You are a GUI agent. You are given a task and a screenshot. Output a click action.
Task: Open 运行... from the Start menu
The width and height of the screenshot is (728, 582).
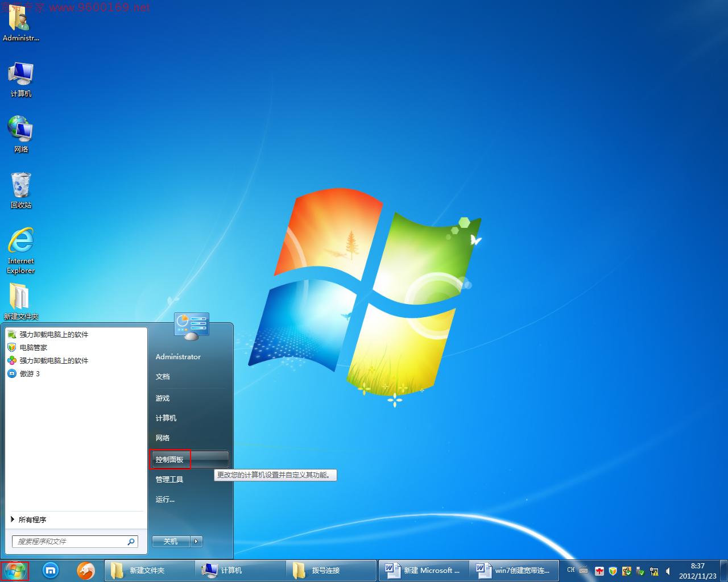pos(165,499)
